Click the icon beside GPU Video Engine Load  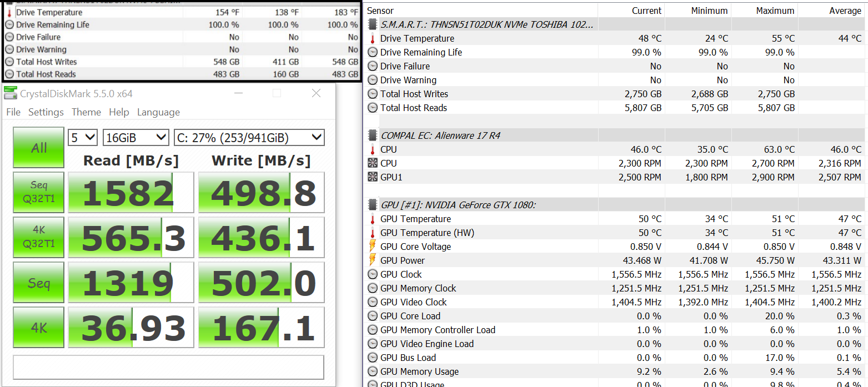[x=373, y=344]
